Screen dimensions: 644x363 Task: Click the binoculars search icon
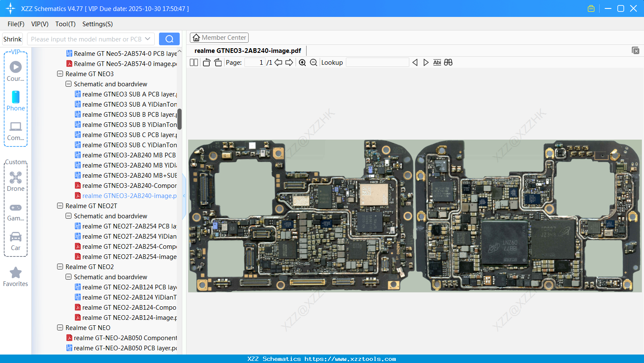point(448,63)
